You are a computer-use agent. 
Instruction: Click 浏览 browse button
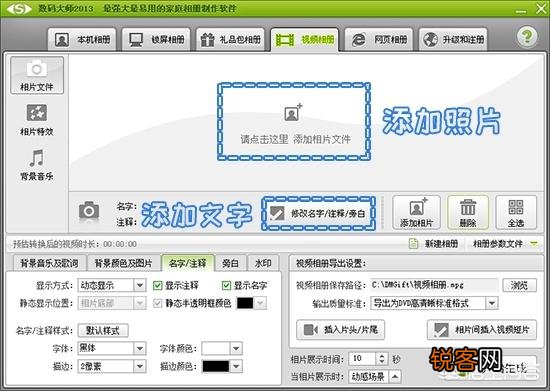click(519, 285)
